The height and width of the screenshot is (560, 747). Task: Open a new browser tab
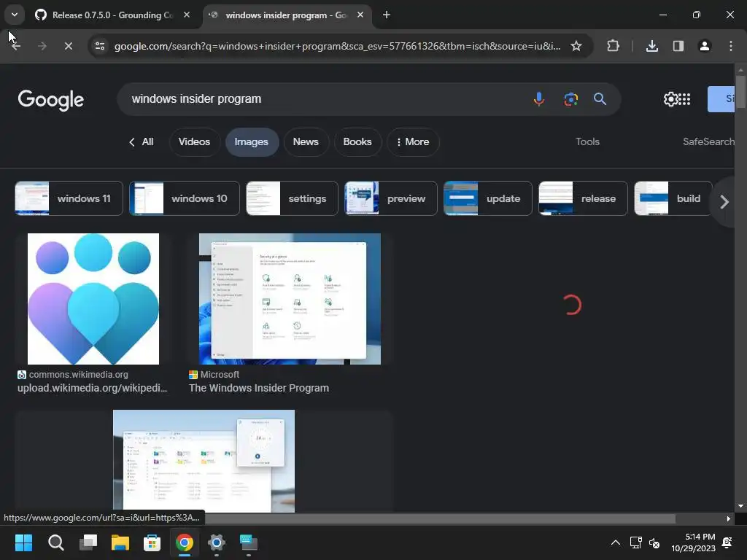tap(387, 15)
